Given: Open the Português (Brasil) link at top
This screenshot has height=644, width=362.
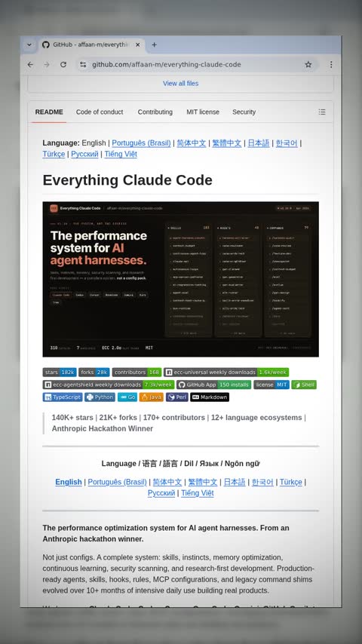Looking at the screenshot, I should point(141,143).
